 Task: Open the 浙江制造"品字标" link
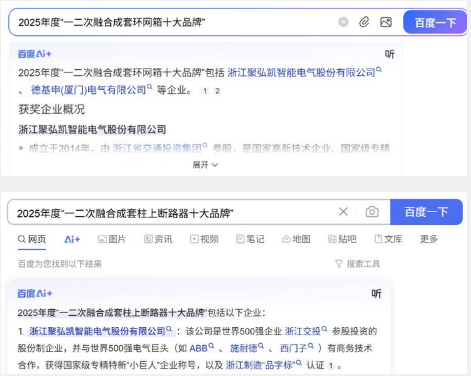(264, 365)
